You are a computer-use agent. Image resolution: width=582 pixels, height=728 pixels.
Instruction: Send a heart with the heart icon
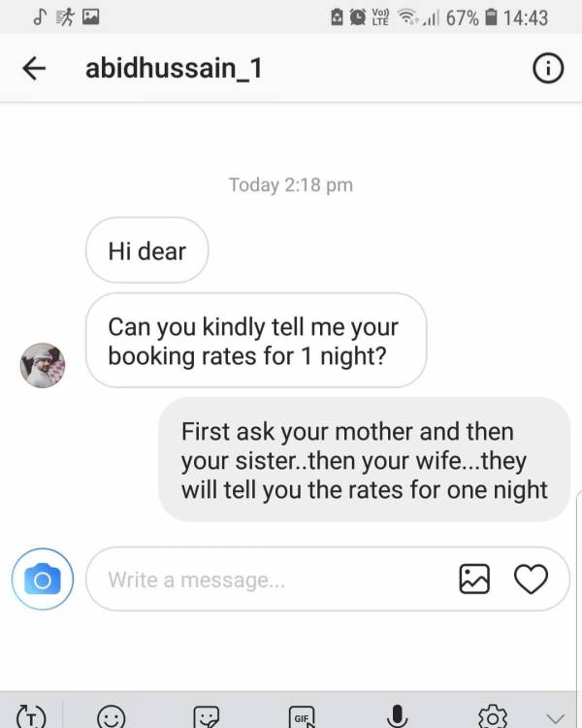(x=531, y=579)
